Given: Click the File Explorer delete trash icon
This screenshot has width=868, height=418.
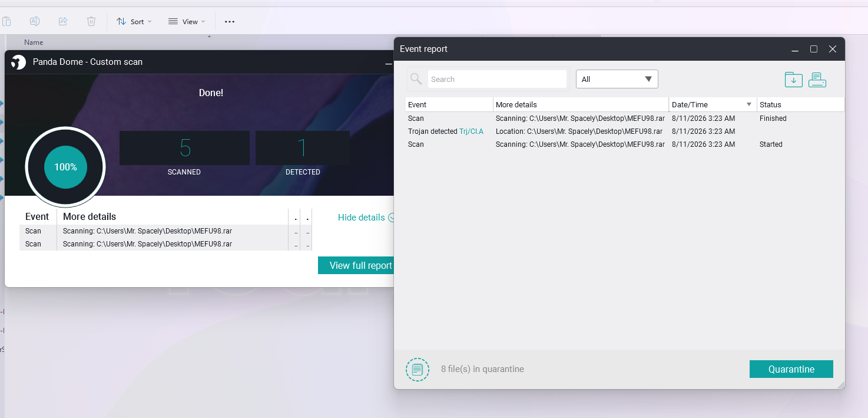Looking at the screenshot, I should coord(91,21).
